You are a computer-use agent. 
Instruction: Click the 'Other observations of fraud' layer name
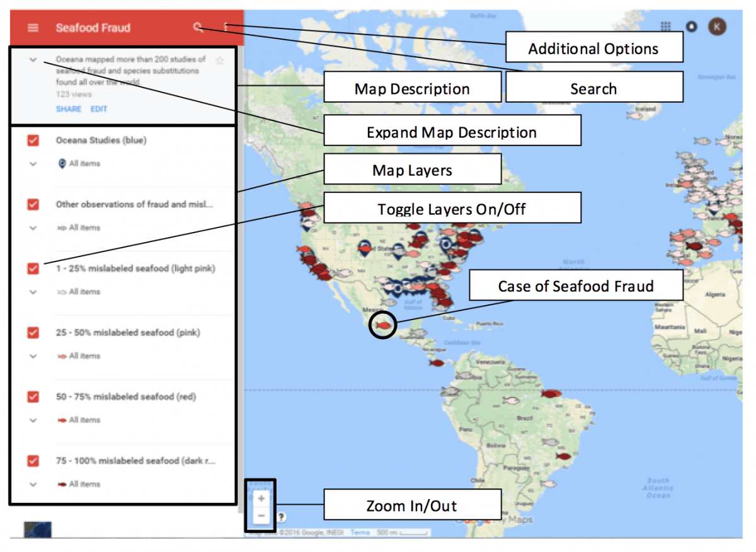(x=135, y=204)
